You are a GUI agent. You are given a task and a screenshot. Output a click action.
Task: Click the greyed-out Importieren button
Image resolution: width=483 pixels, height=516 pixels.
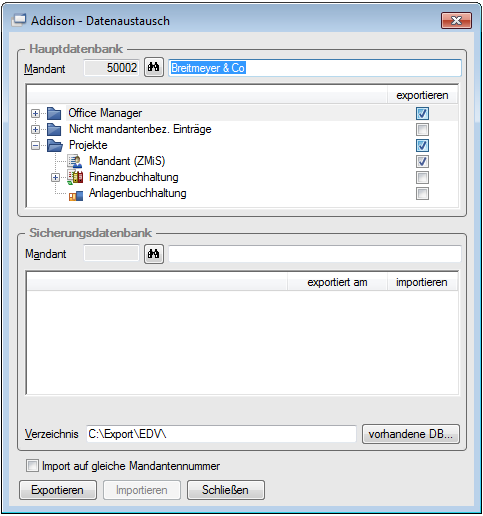tap(142, 490)
